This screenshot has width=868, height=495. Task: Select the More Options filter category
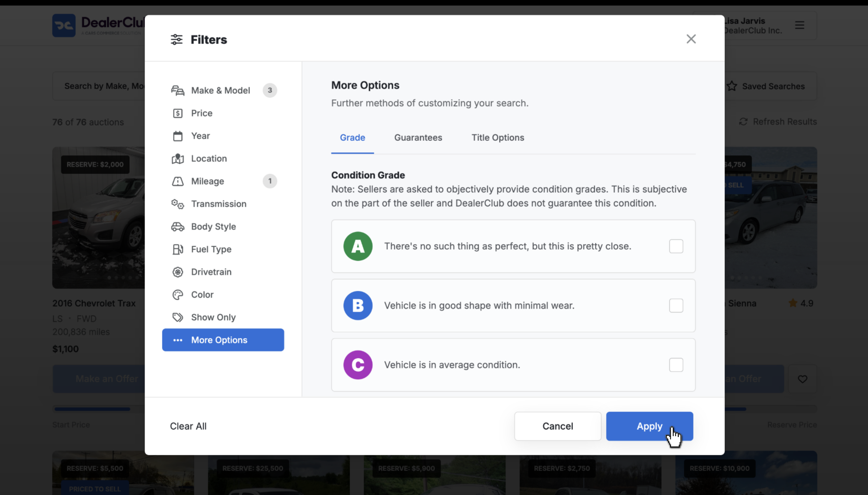[x=223, y=340]
